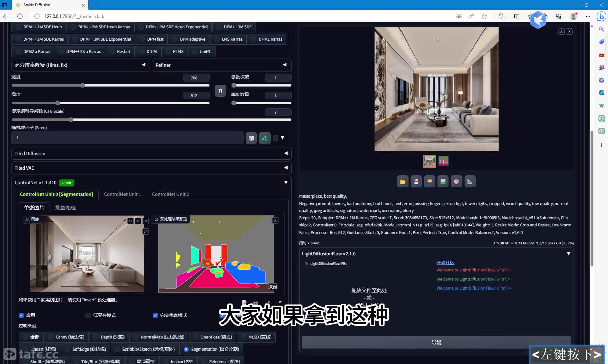The width and height of the screenshot is (608, 364).
Task: Expand the Tiled VAE section
Action: click(151, 168)
